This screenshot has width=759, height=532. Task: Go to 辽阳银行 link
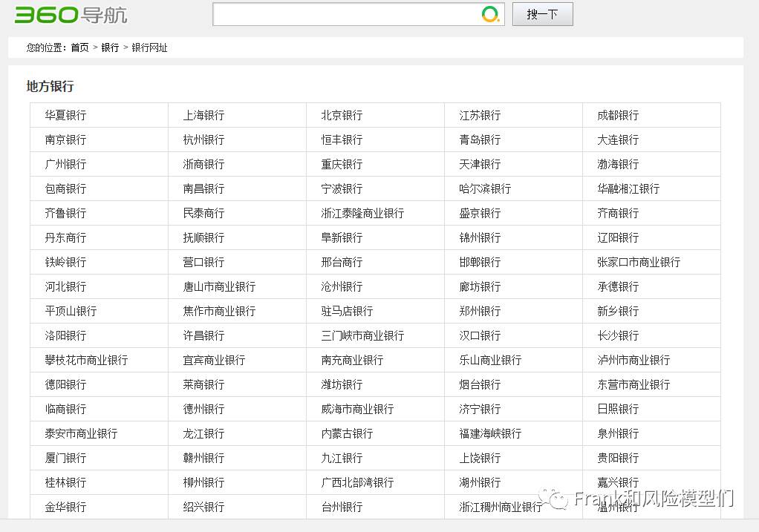618,237
